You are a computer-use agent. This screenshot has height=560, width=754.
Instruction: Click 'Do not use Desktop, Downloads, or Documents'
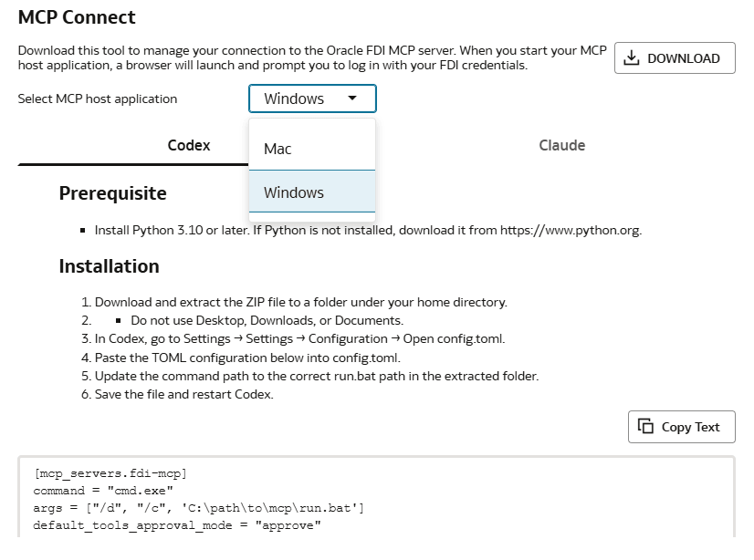[267, 320]
